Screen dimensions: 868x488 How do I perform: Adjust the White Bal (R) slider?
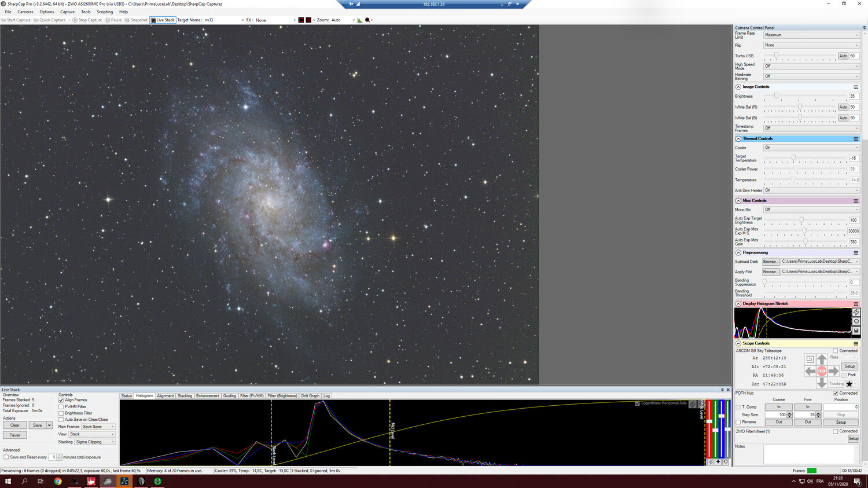click(x=800, y=107)
